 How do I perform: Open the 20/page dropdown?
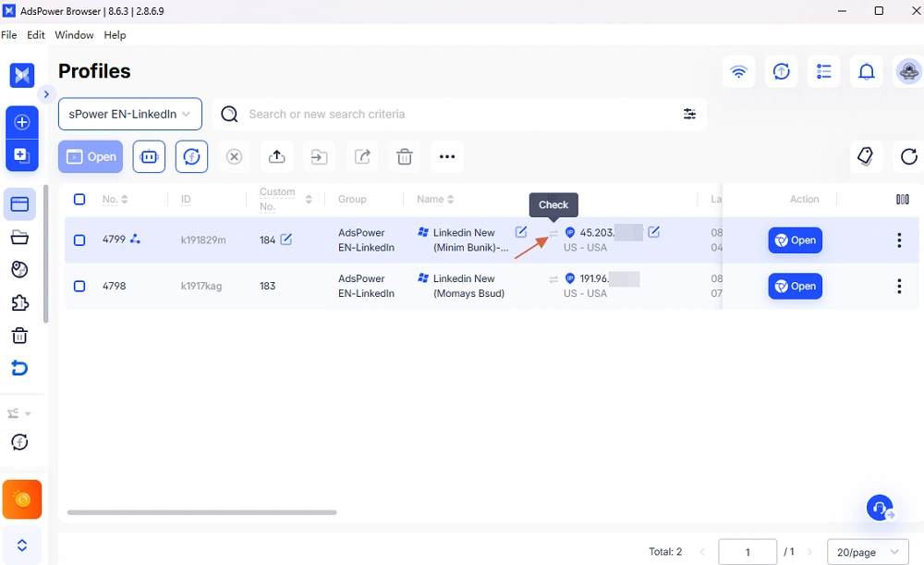[x=868, y=552]
